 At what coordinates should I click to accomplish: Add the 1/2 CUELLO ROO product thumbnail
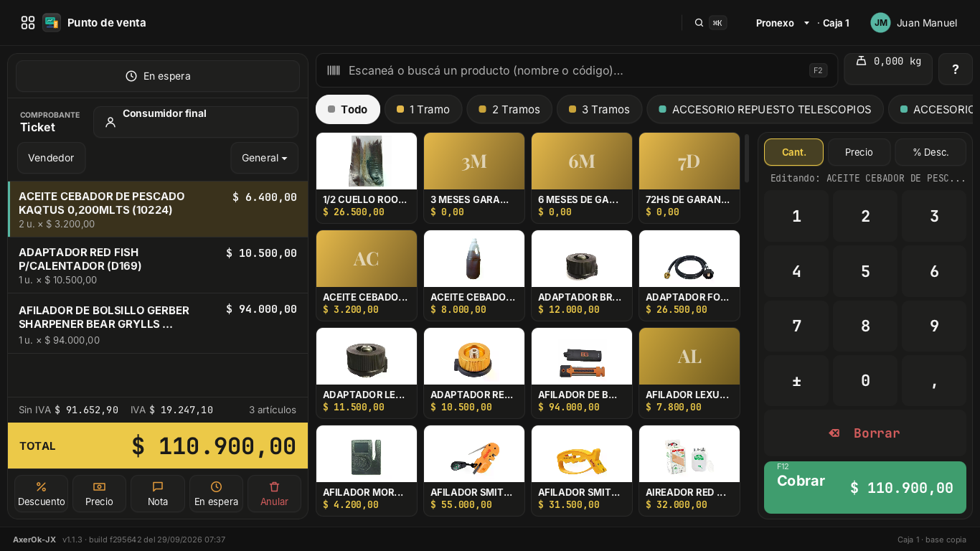tap(367, 161)
